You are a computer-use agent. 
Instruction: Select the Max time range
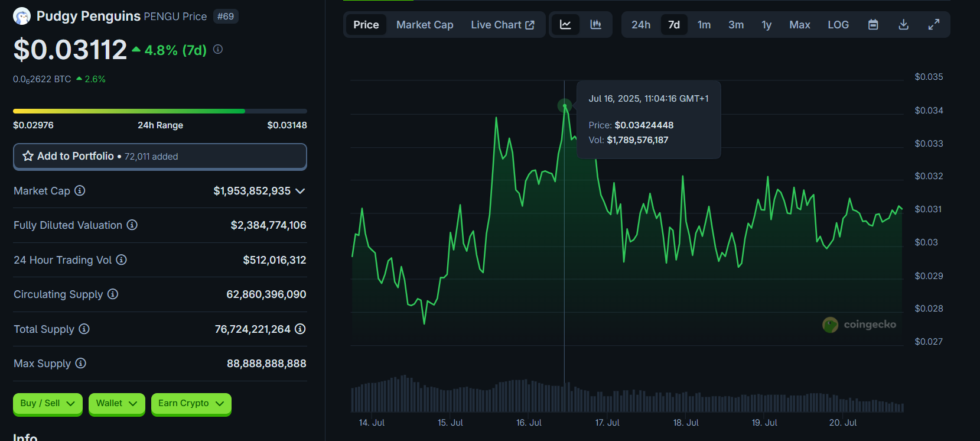[800, 25]
